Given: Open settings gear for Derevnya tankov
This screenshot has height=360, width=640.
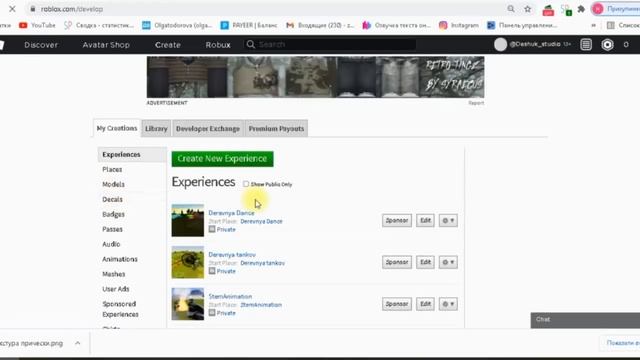Looking at the screenshot, I should tap(448, 262).
